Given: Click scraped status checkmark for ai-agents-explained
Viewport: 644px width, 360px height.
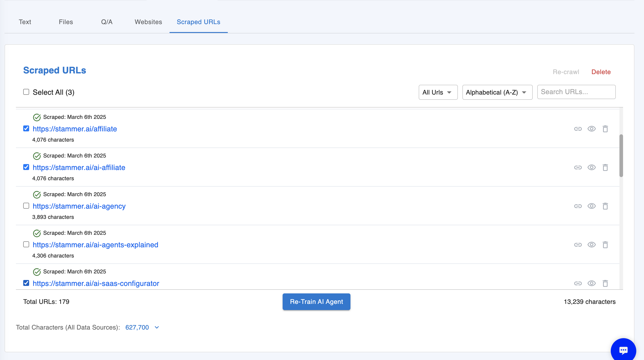Looking at the screenshot, I should pos(37,233).
